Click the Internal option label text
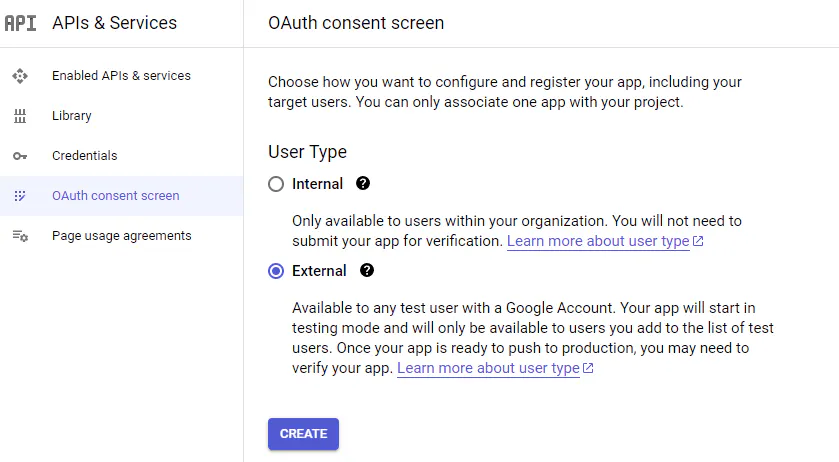This screenshot has width=839, height=462. point(317,184)
